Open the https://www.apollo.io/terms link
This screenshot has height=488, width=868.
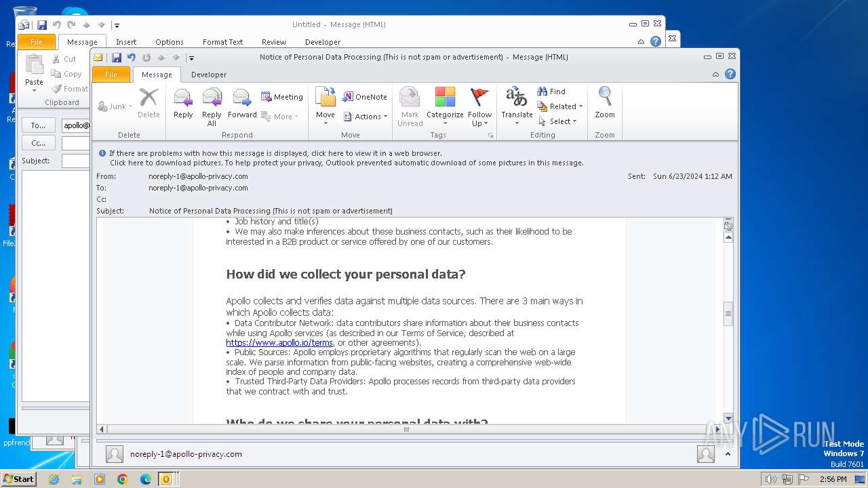[x=279, y=343]
